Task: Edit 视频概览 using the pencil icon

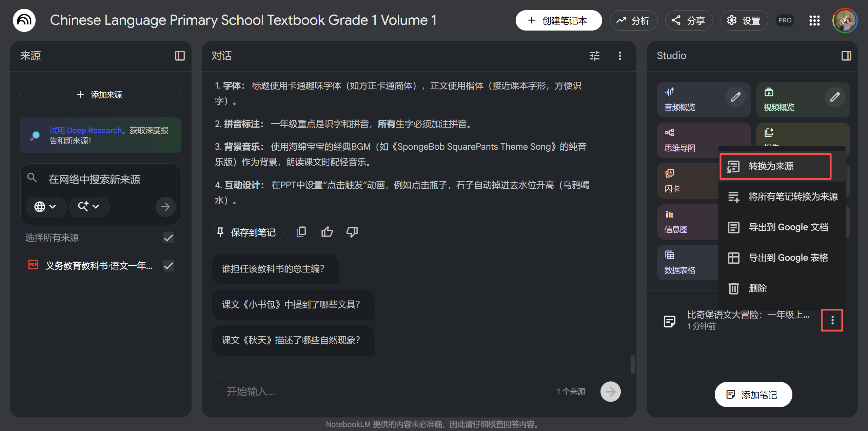Action: (x=835, y=97)
